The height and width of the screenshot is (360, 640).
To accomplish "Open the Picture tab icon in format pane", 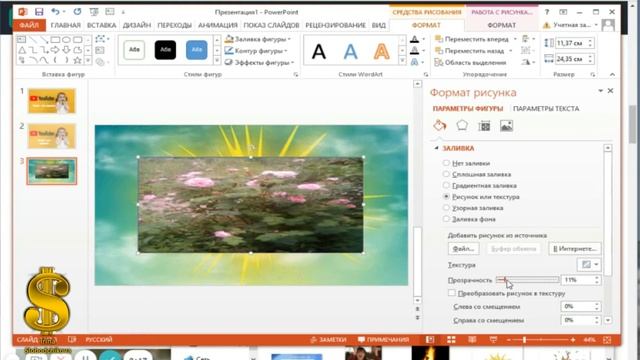I will (506, 126).
